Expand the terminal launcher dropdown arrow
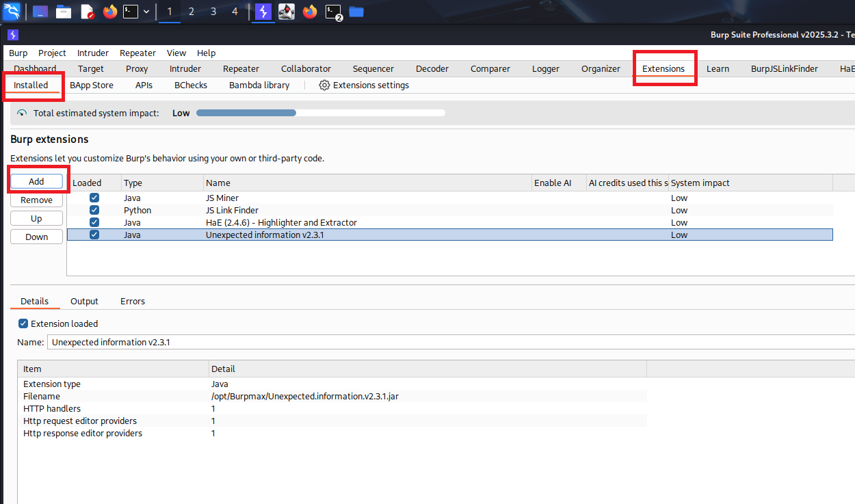The image size is (855, 504). point(146,12)
